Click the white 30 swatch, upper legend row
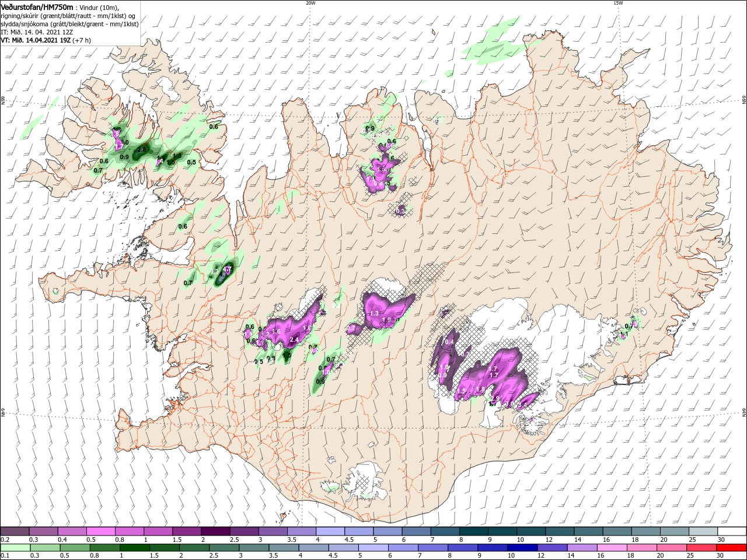Image resolution: width=747 pixels, height=560 pixels. pyautogui.click(x=731, y=531)
